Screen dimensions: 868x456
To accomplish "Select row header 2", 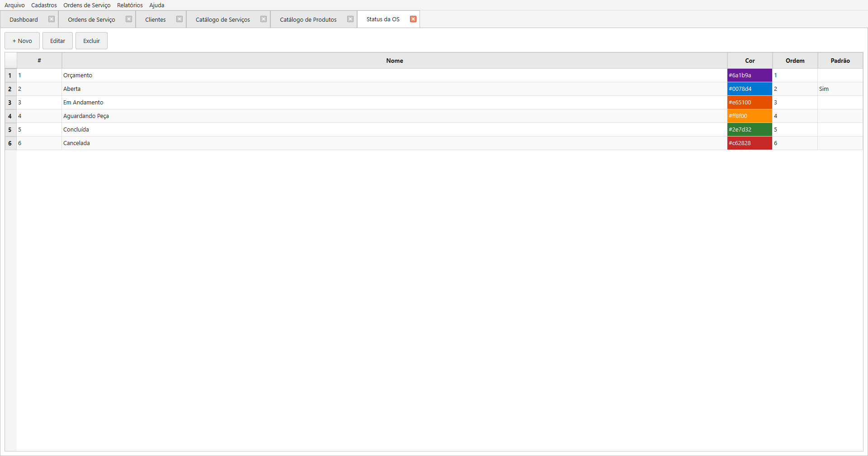I will pyautogui.click(x=11, y=89).
